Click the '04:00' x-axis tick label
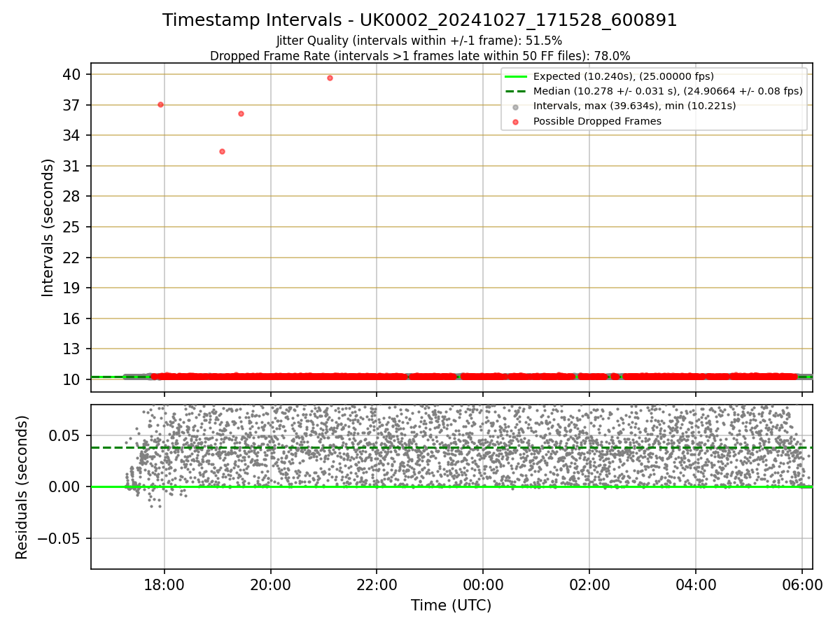 pos(695,584)
